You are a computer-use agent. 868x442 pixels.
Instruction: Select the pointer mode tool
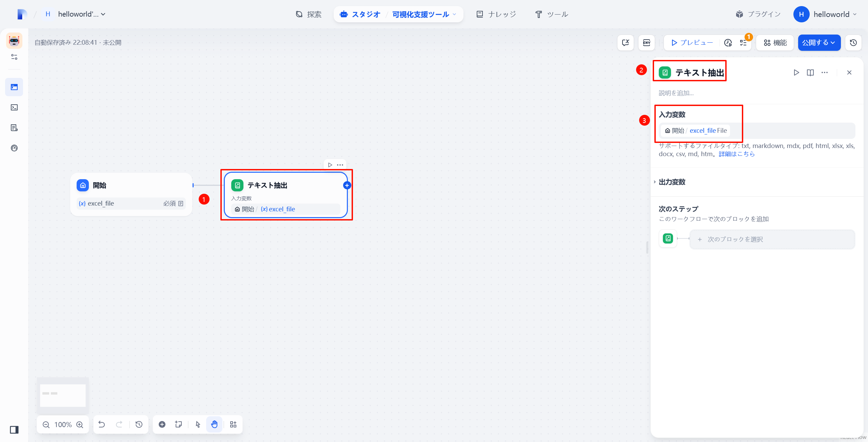198,424
